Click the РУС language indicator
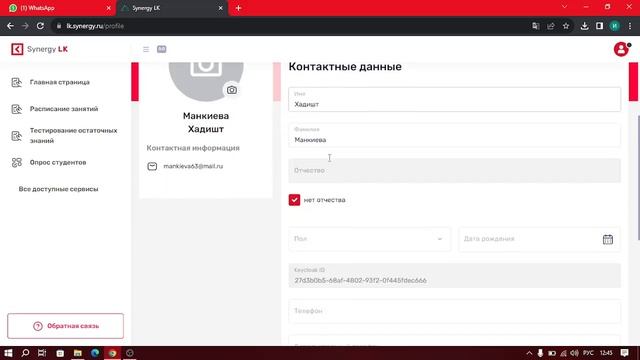Screen dimensions: 640x360 click(588, 353)
